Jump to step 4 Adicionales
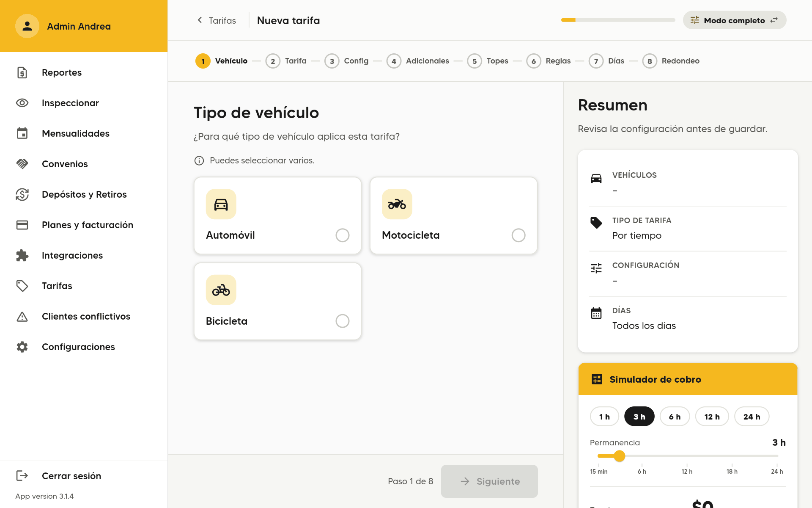Image resolution: width=812 pixels, height=508 pixels. 418,61
